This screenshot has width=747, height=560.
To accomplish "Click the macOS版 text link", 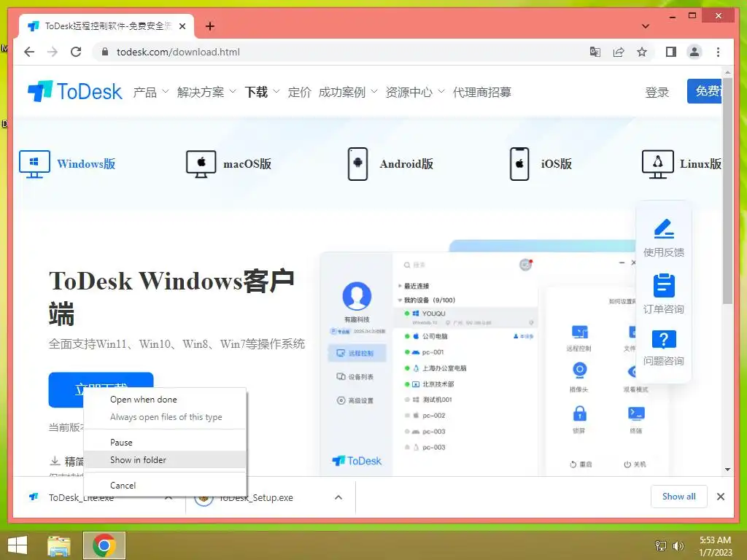I will 247,164.
